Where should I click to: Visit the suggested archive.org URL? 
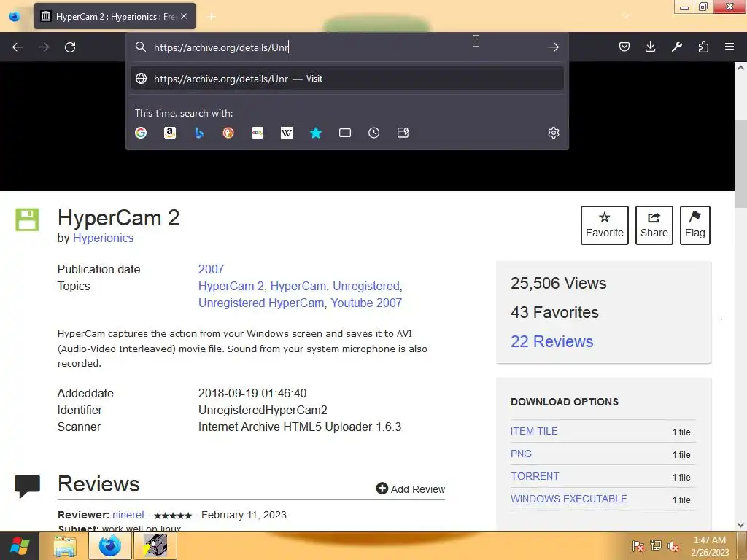tap(347, 79)
